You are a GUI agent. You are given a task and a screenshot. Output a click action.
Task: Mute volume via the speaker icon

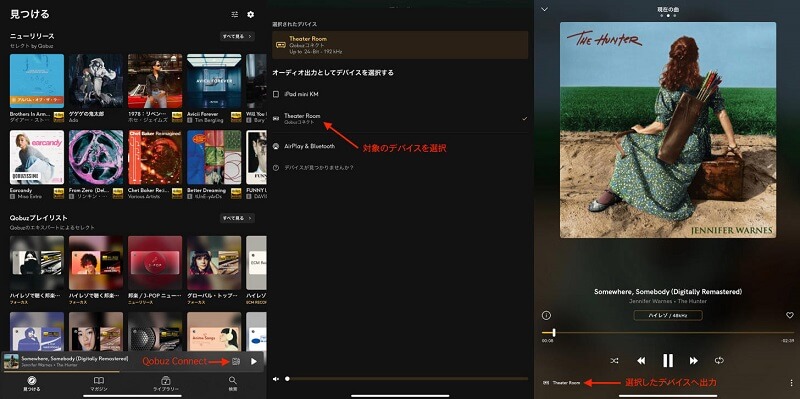click(x=276, y=379)
